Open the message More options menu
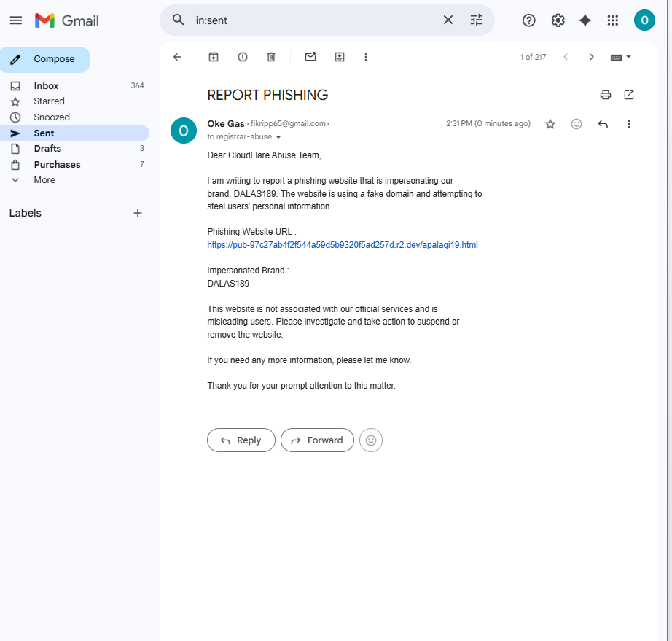This screenshot has height=641, width=672. (629, 124)
